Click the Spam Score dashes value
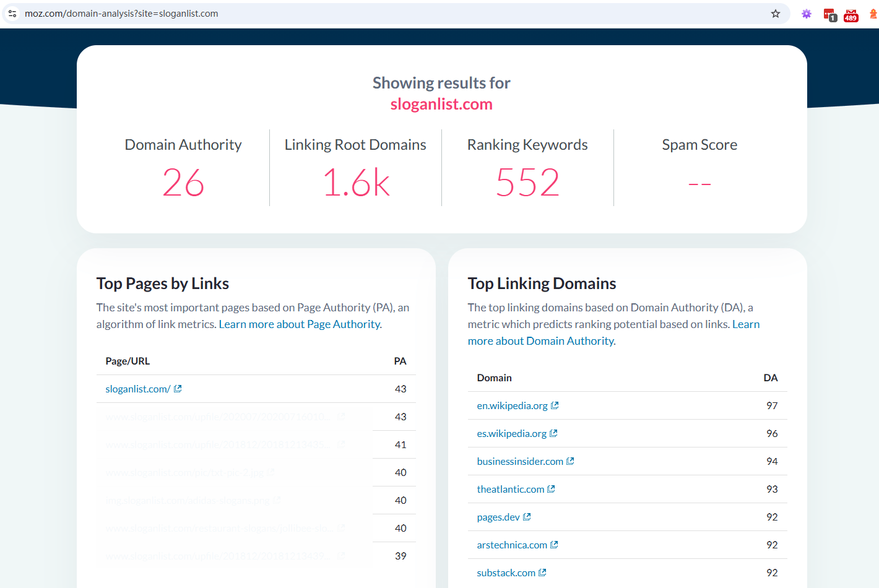The image size is (879, 588). (699, 184)
